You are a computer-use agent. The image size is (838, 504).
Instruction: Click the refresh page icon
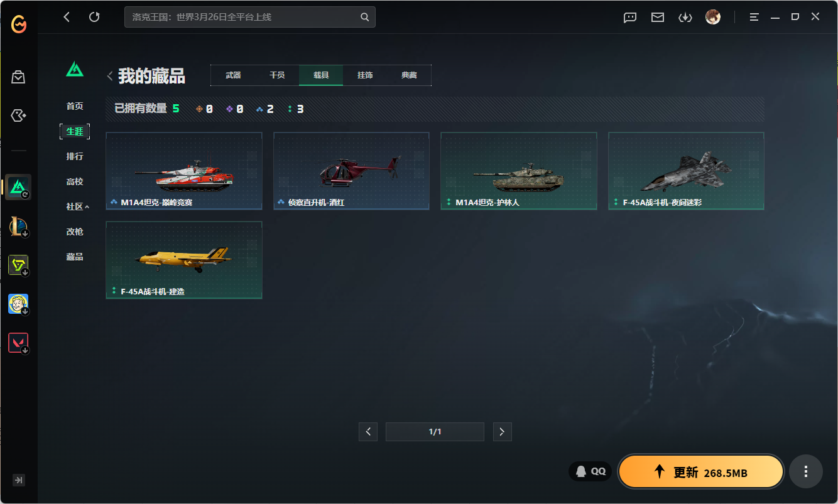pyautogui.click(x=94, y=17)
